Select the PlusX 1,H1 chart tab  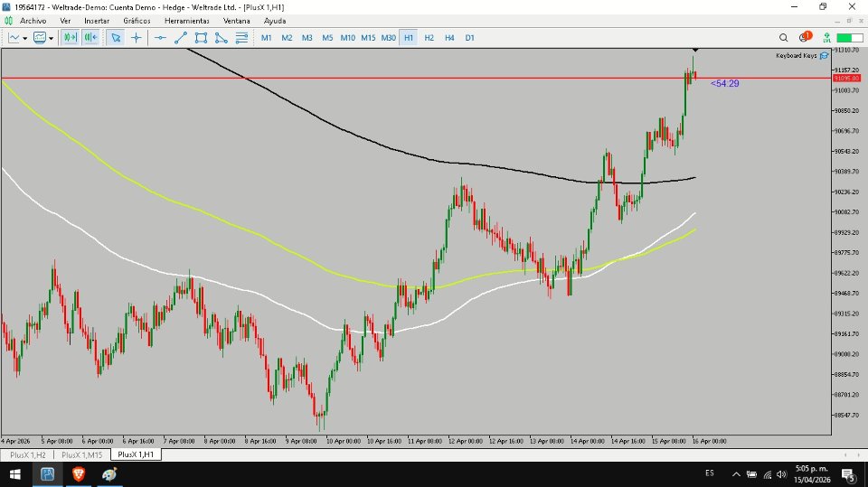[x=136, y=454]
